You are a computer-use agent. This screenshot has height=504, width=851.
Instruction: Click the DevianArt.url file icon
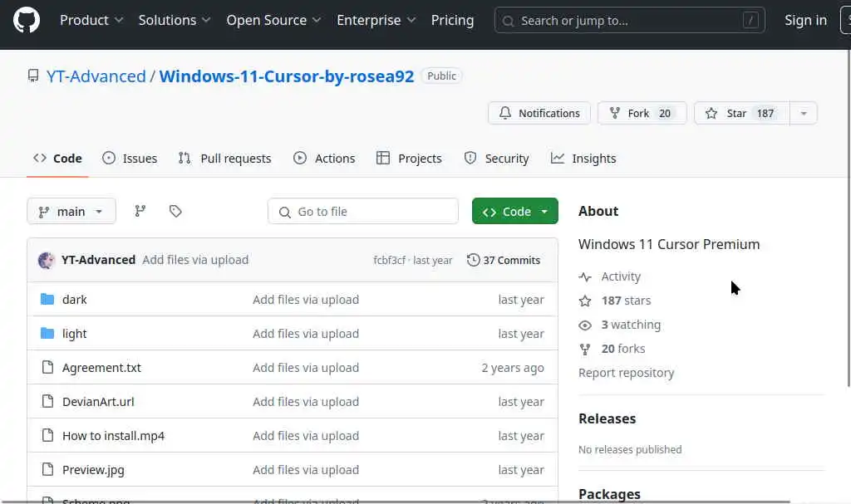(47, 402)
